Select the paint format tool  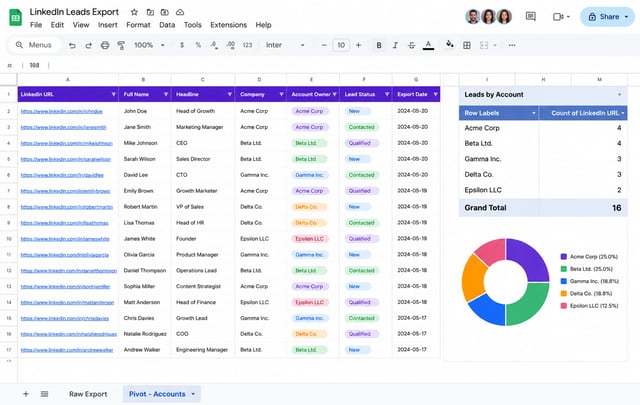pos(121,45)
